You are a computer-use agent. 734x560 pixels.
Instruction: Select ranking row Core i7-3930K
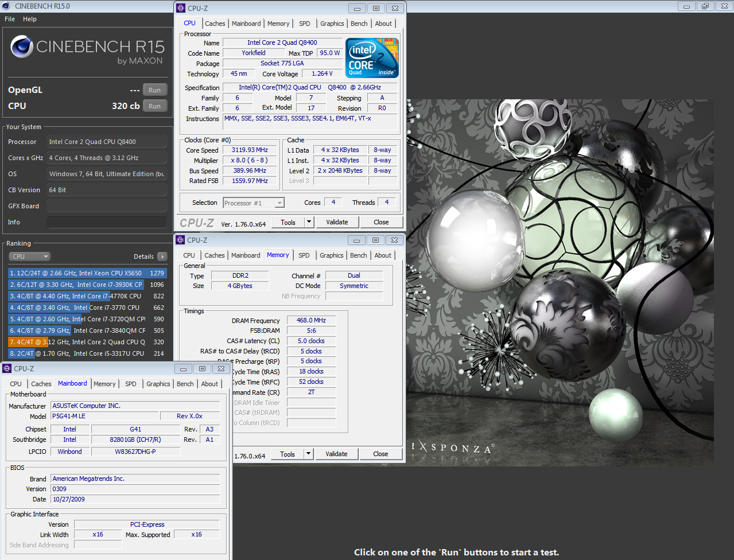87,285
